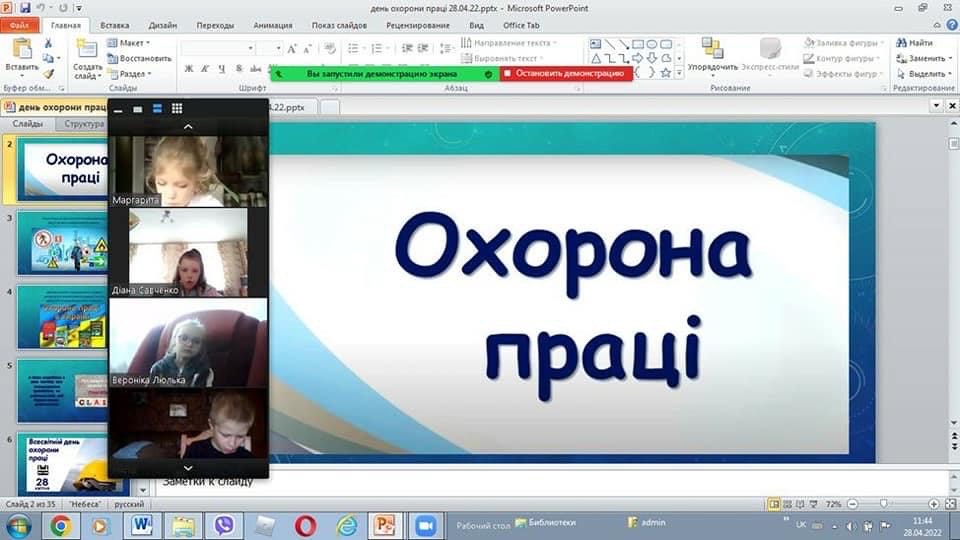Viewport: 960px width, 540px height.
Task: Select the oval shape in shapes gallery
Action: tap(652, 44)
